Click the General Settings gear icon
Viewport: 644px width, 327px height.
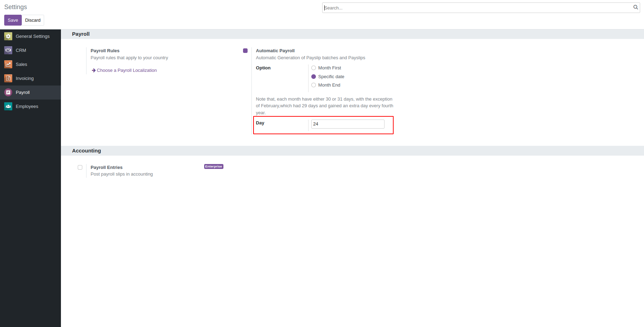tap(8, 36)
